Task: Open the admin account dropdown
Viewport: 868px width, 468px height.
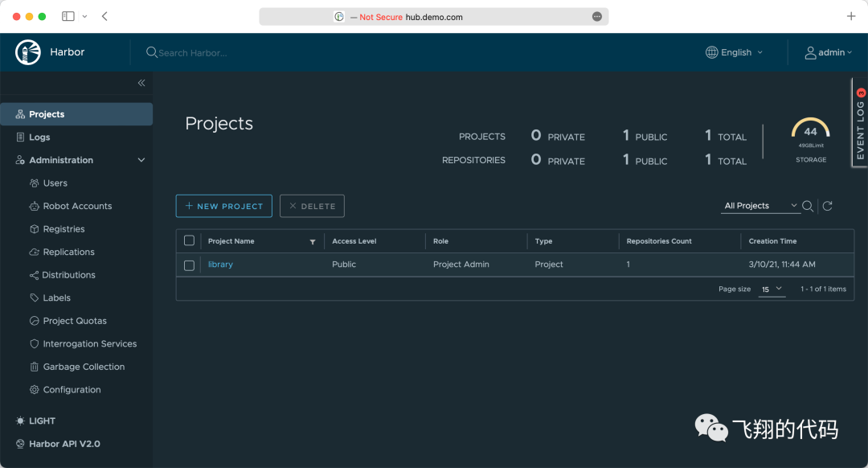Action: coord(828,52)
